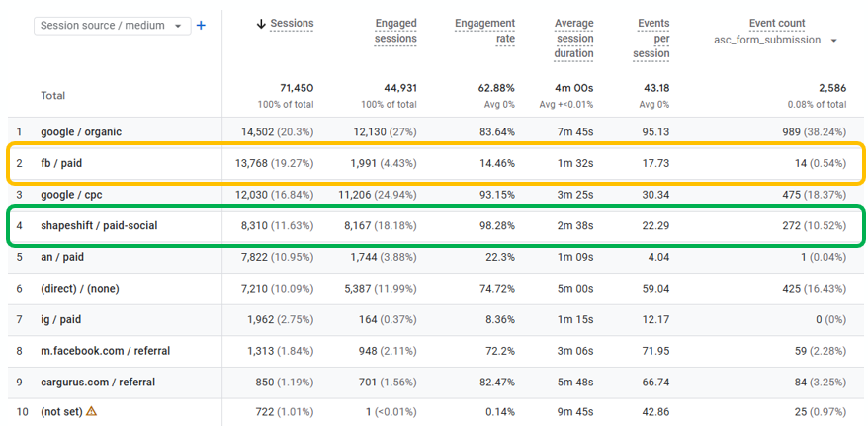Sort by Events per session header
The image size is (868, 426).
(651, 39)
